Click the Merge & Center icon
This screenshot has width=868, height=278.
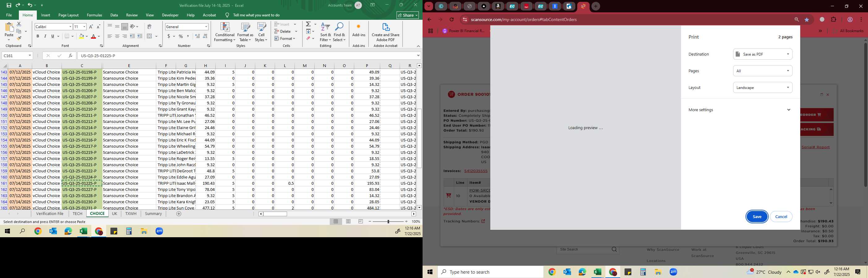click(150, 36)
